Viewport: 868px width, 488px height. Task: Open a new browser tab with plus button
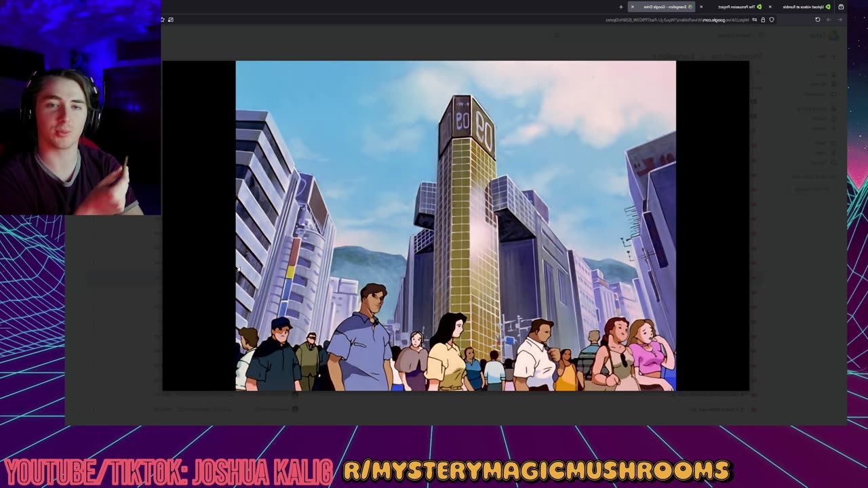point(621,7)
